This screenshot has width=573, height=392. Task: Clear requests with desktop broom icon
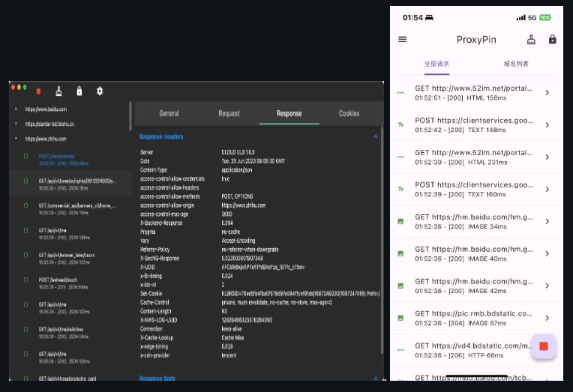(x=58, y=91)
